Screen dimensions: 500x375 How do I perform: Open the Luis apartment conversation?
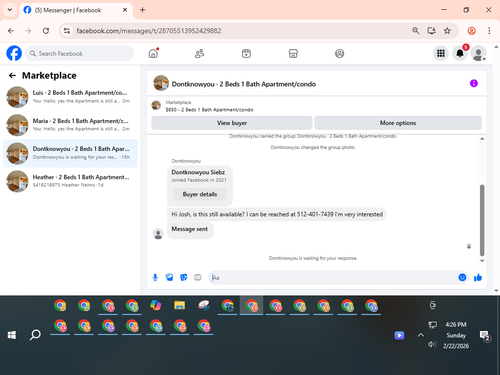pos(70,97)
